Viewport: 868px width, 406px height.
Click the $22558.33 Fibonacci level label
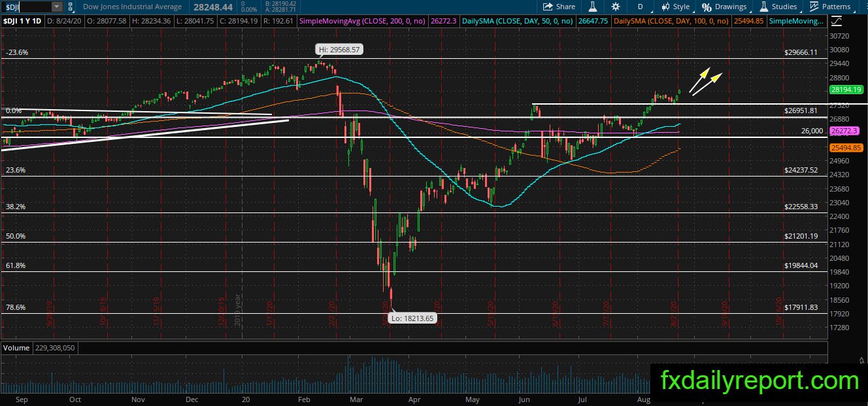801,207
